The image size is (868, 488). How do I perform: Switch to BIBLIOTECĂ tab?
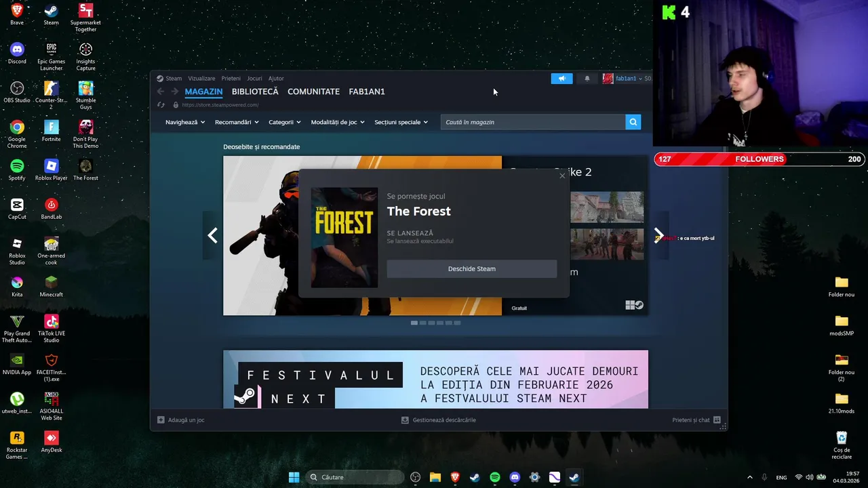click(255, 91)
